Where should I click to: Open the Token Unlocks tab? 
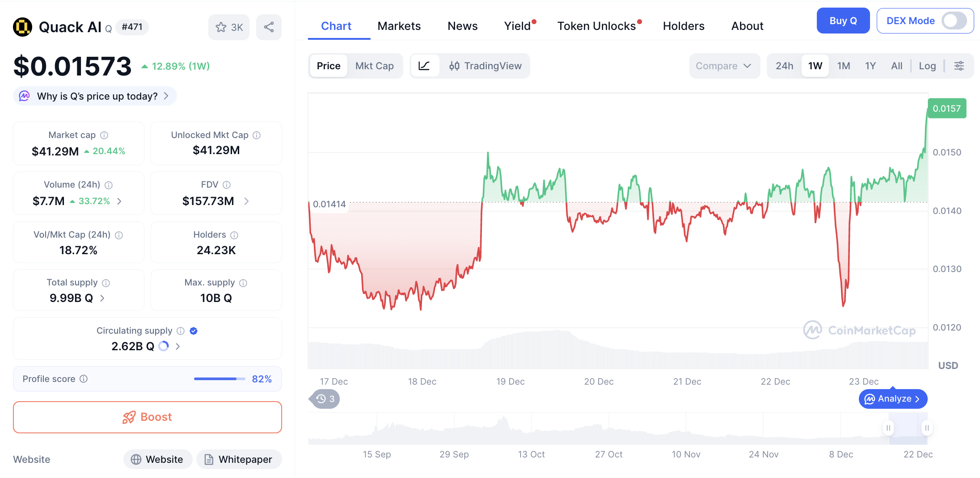596,26
